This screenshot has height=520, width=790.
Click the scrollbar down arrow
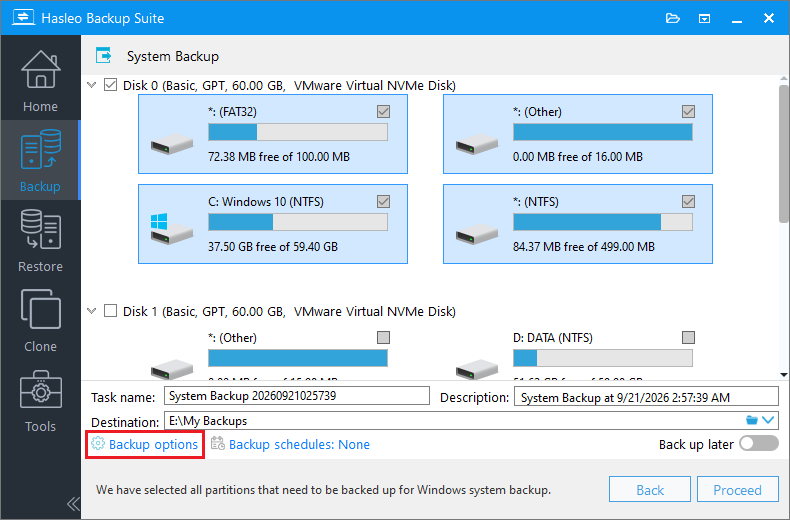click(x=783, y=375)
